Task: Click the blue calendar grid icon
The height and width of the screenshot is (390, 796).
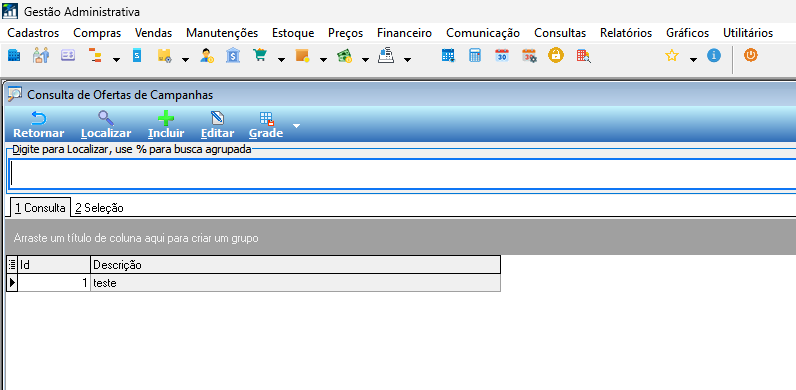Action: pos(448,55)
